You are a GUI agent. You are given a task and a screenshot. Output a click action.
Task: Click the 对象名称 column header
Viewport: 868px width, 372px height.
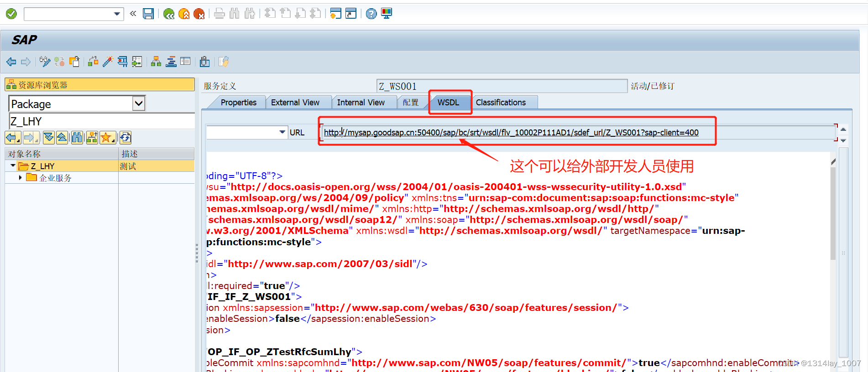tap(62, 154)
